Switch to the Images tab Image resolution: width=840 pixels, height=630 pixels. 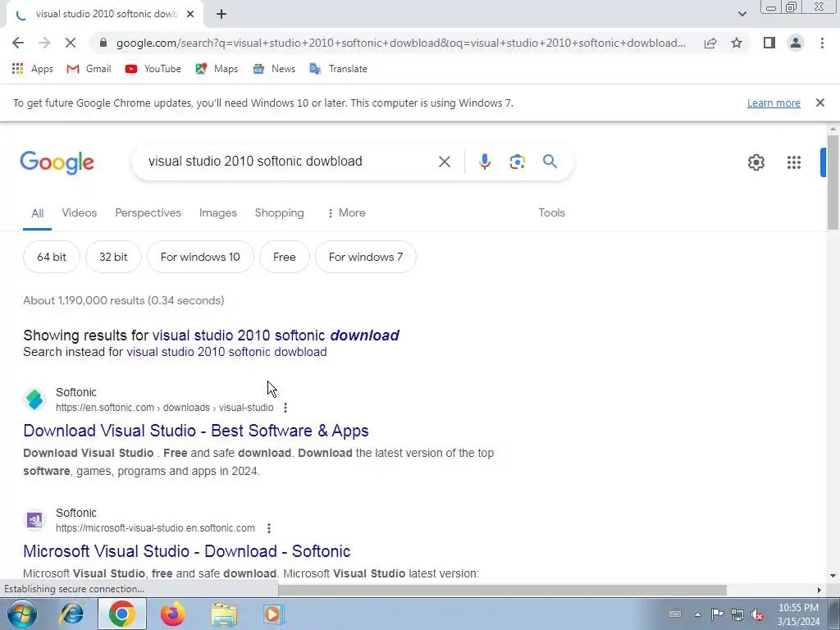tap(218, 212)
